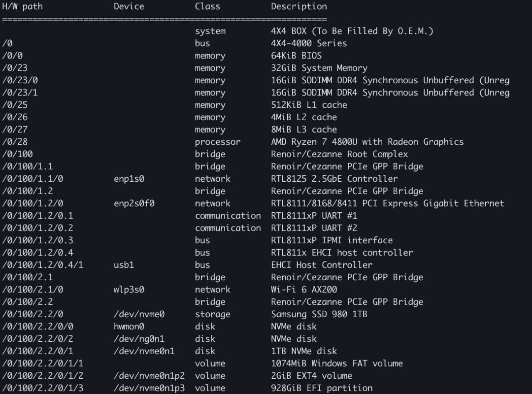Click the "H/W path" column header
The image size is (532, 394).
tap(22, 7)
